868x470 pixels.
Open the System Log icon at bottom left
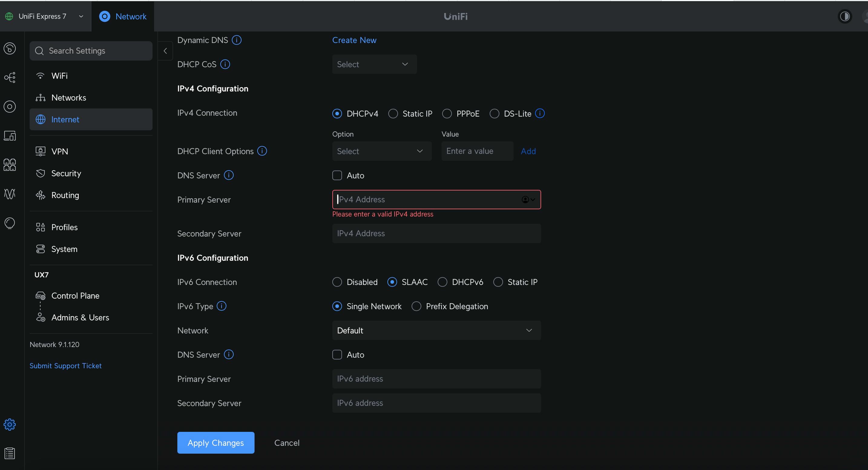click(x=10, y=453)
